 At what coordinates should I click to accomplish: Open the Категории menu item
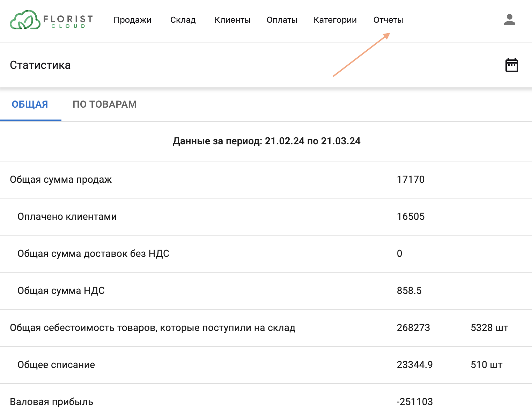tap(335, 20)
